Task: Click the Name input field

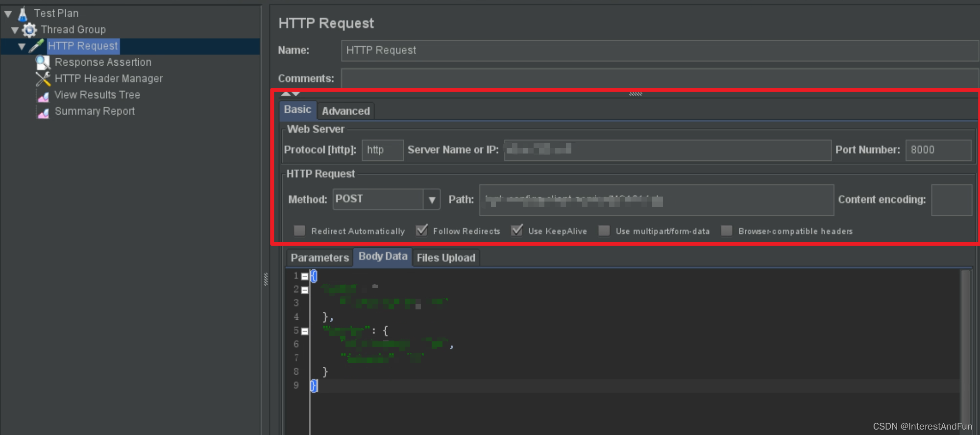Action: coord(660,51)
